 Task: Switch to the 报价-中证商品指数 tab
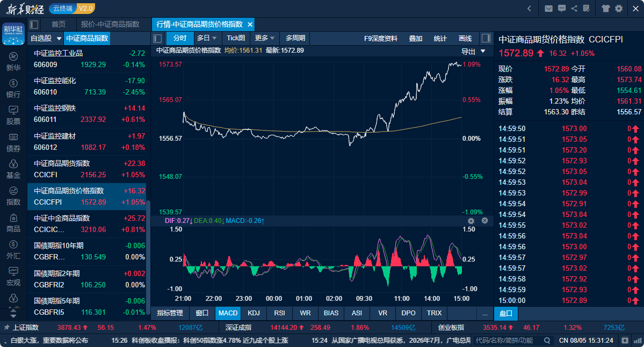point(110,24)
